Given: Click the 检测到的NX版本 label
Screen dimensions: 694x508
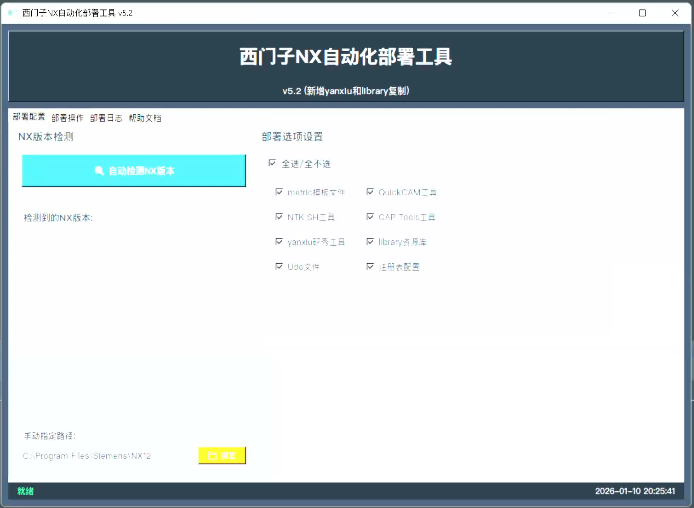Looking at the screenshot, I should point(58,218).
